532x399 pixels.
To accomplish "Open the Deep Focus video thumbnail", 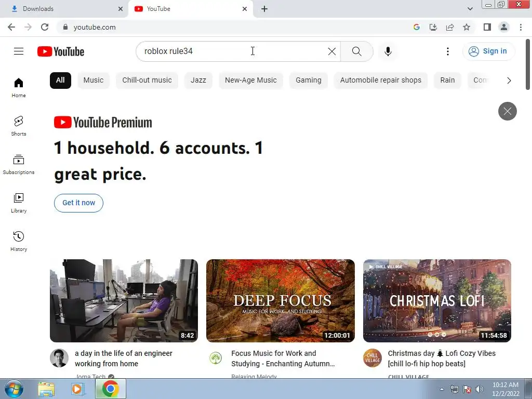I will [x=281, y=301].
